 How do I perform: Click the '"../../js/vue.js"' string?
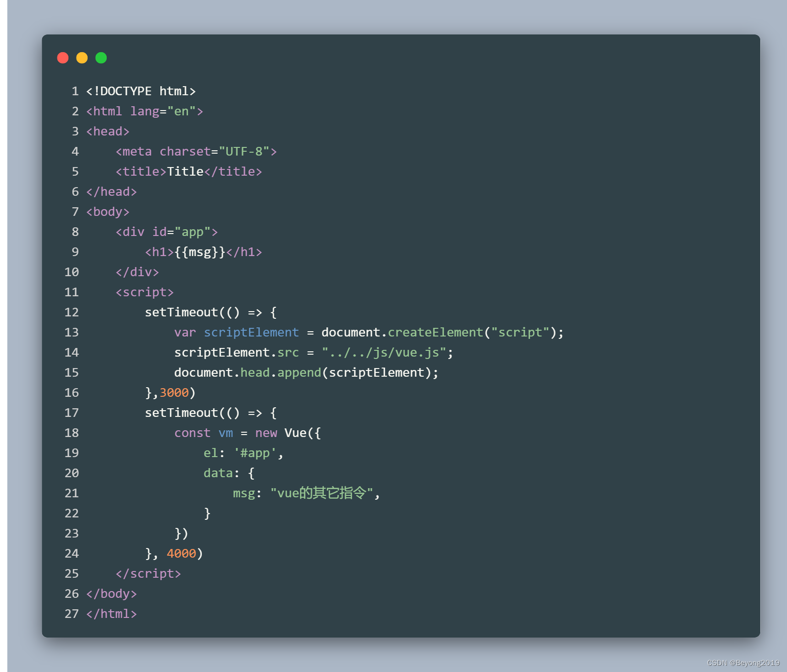click(384, 353)
